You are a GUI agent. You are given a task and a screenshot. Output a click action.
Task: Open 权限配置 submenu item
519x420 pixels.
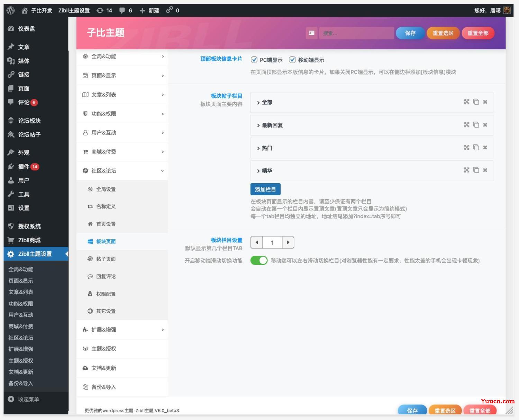[x=122, y=293]
